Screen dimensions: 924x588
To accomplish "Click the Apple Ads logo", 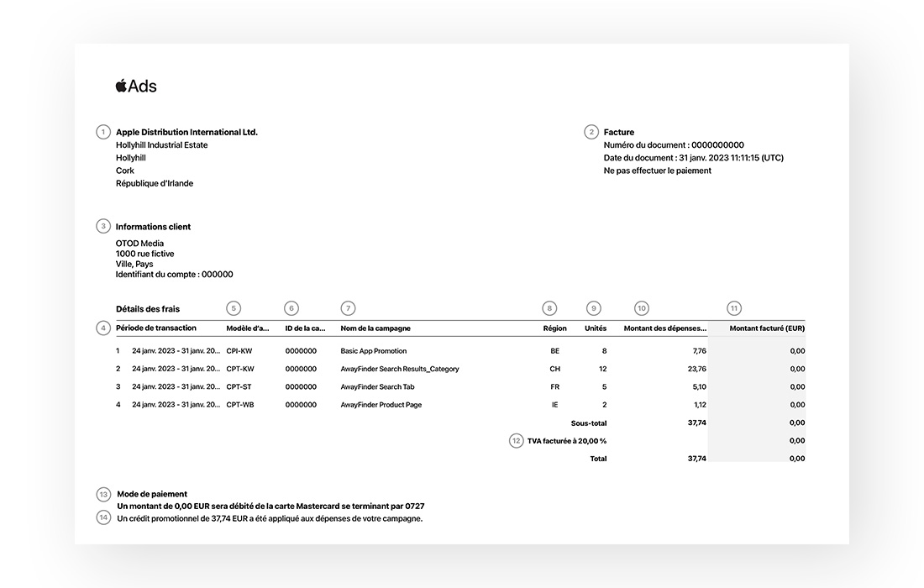I will [136, 86].
